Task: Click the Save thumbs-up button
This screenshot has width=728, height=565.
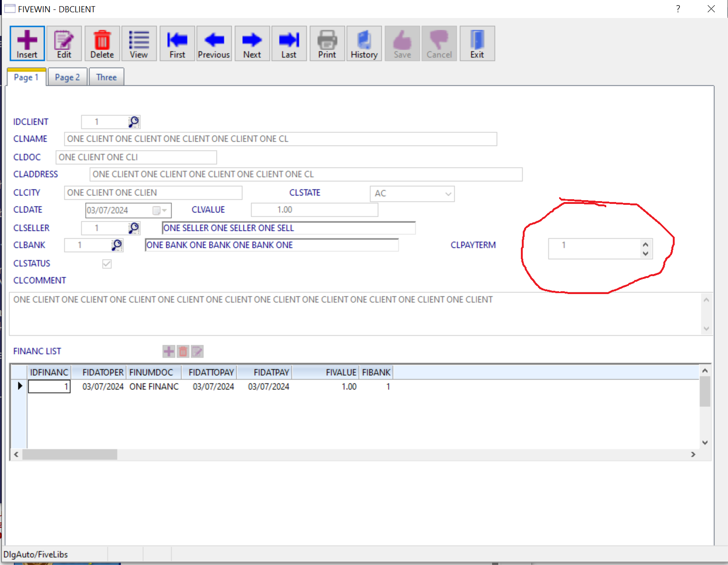Action: 402,43
